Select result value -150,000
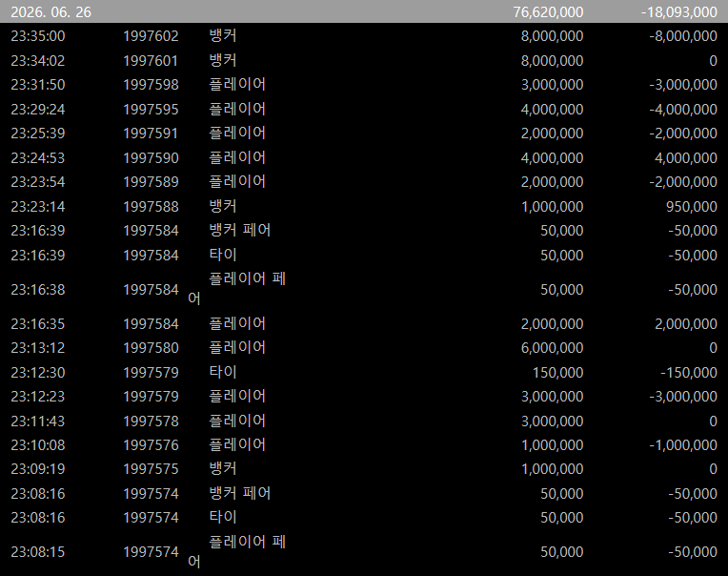Image resolution: width=728 pixels, height=576 pixels. pos(689,373)
